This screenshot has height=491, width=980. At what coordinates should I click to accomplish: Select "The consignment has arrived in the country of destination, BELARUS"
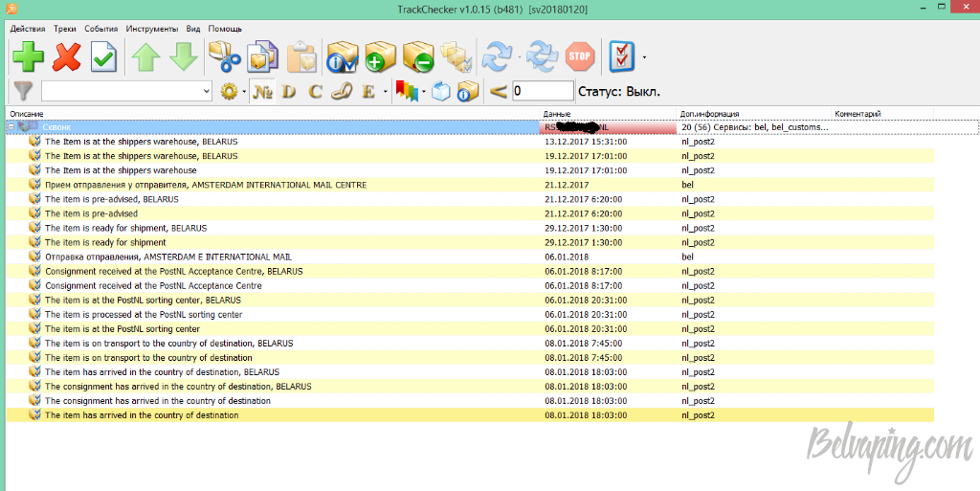pos(470,386)
